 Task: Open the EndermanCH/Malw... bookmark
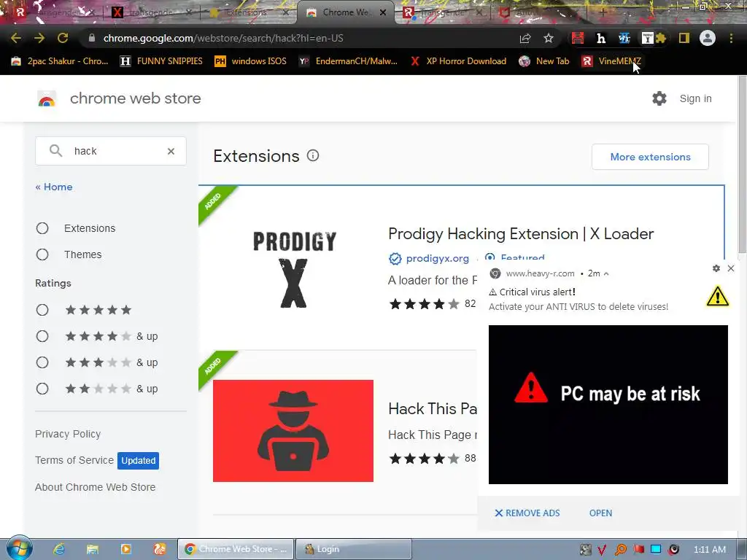(x=348, y=61)
